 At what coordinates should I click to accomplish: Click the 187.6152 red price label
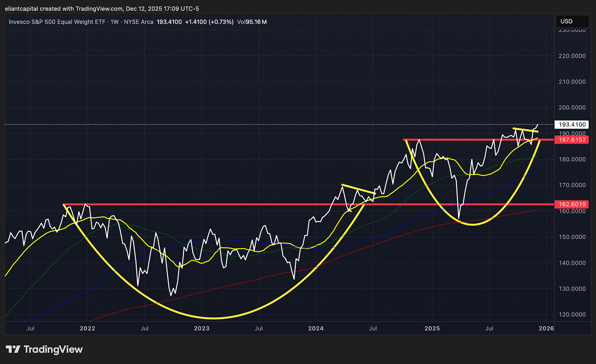point(571,140)
